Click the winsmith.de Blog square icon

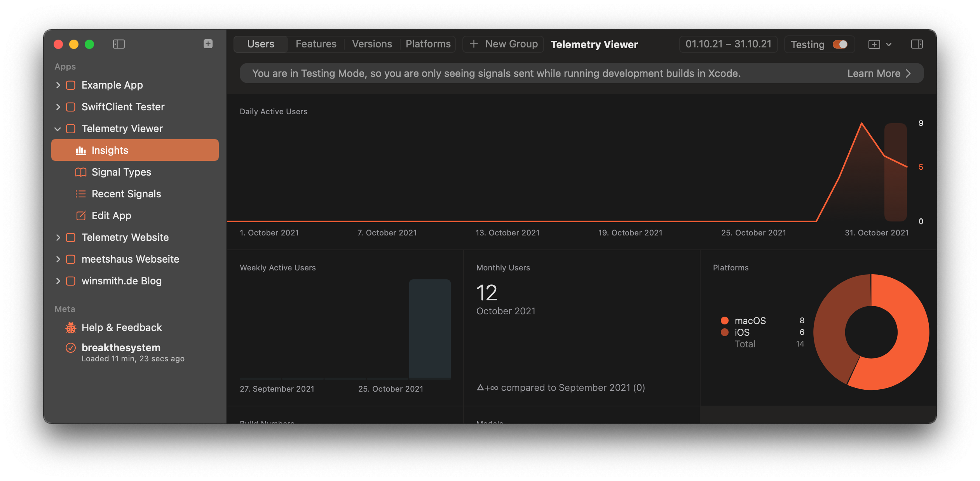point(71,281)
